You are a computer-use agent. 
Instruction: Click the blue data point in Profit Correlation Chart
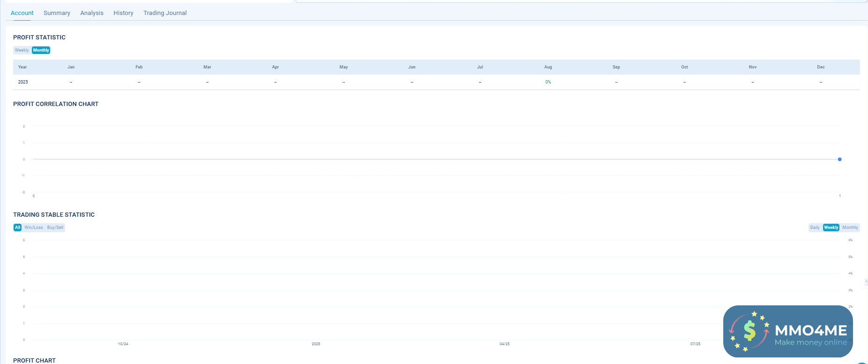pos(839,159)
